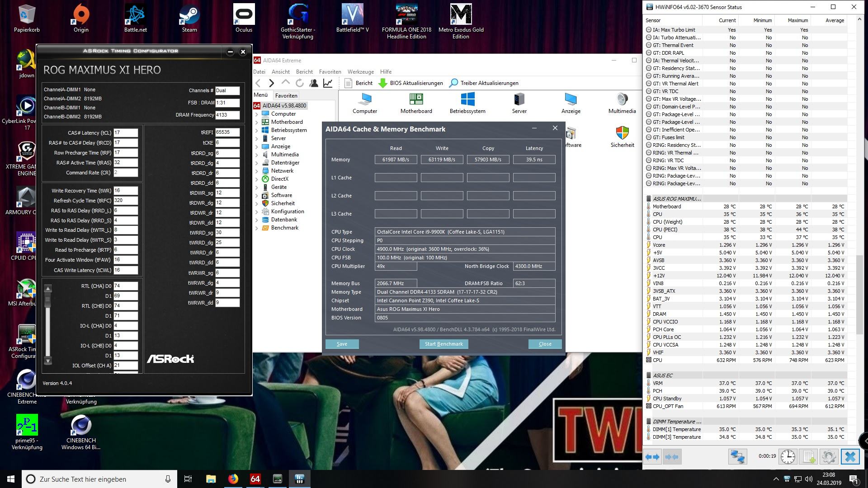Screen dimensions: 868x488
Task: Click AIDA64 forward navigation arrow
Action: 271,83
